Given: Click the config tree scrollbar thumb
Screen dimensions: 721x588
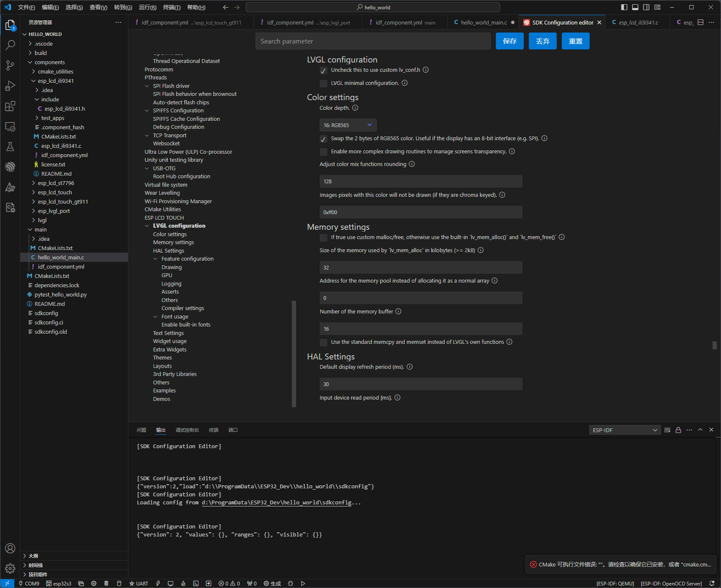Looking at the screenshot, I should (x=294, y=354).
